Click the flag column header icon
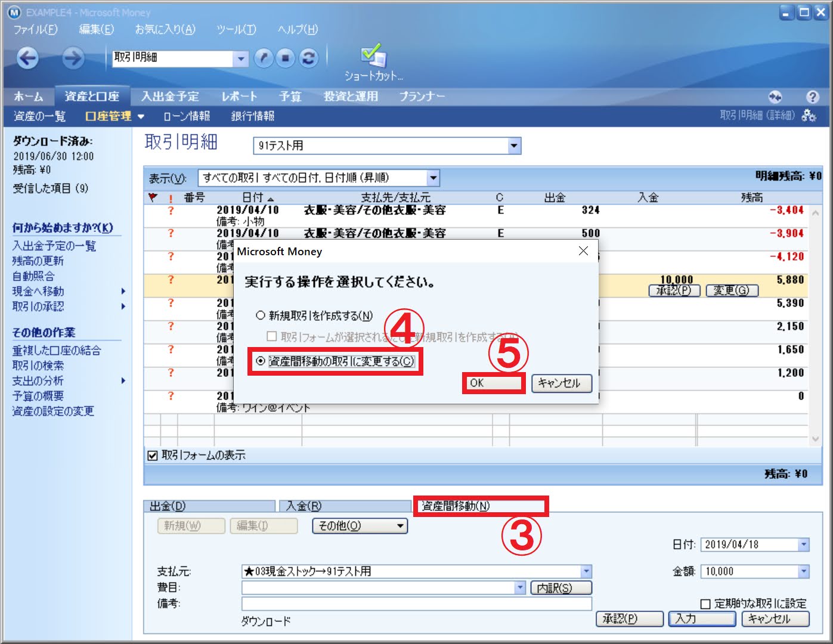Image resolution: width=833 pixels, height=644 pixels. [x=153, y=197]
